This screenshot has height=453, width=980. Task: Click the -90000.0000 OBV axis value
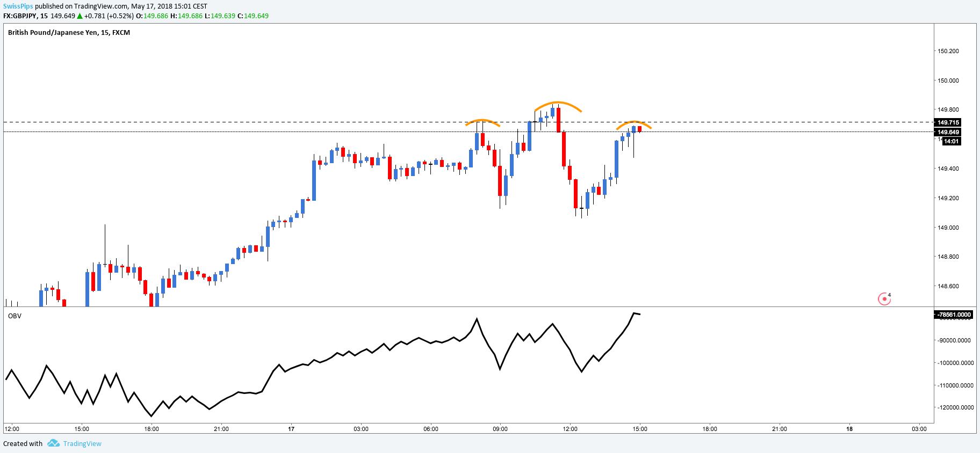(955, 340)
